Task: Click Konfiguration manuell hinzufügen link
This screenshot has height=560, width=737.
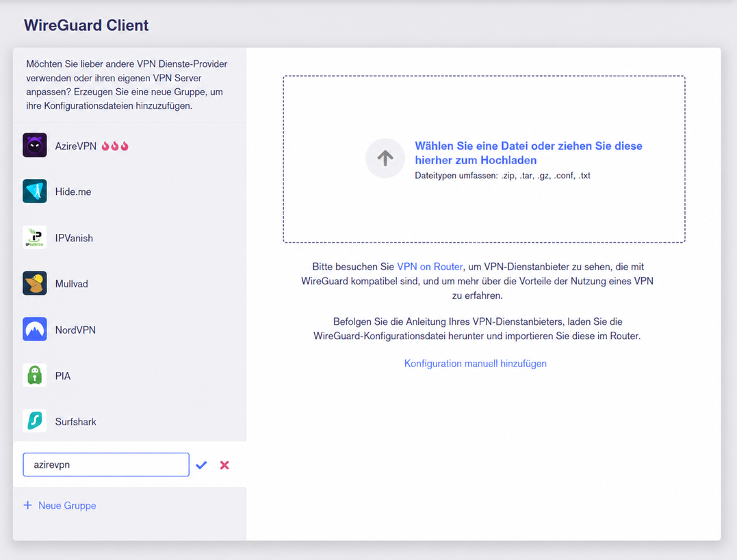Action: click(x=475, y=364)
